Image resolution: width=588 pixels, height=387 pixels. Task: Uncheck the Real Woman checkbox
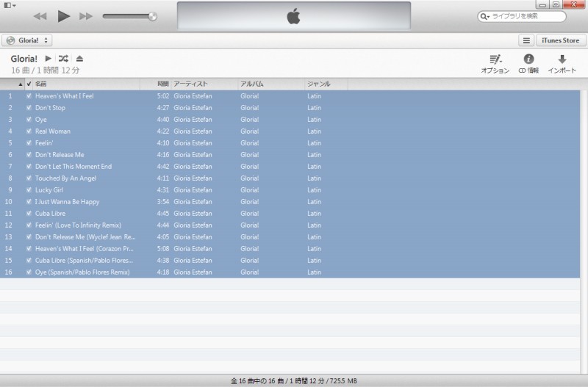point(29,131)
